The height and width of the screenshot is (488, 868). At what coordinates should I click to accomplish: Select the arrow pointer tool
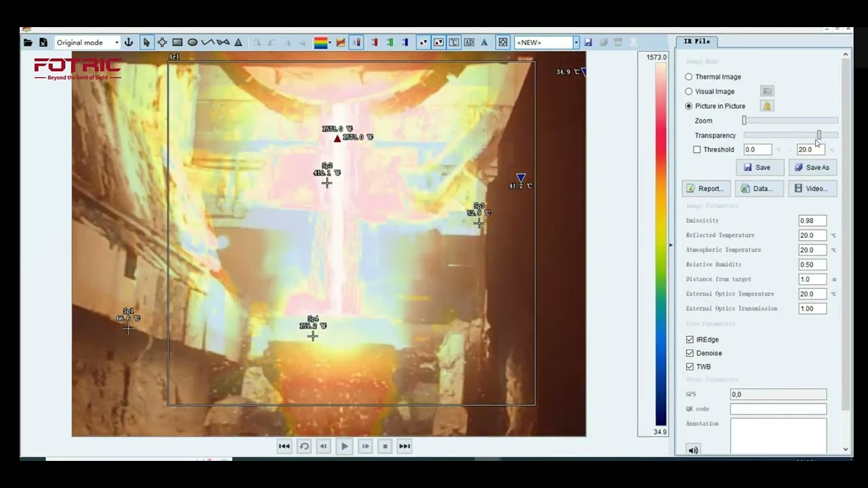(146, 43)
